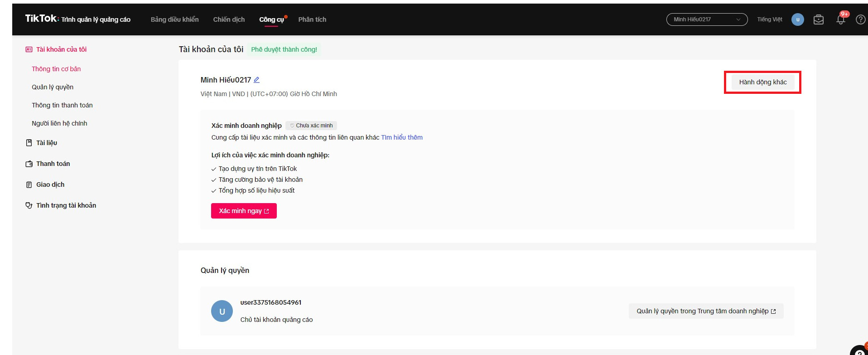Switch to the Chiến dịch tab
The height and width of the screenshot is (355, 868).
229,19
